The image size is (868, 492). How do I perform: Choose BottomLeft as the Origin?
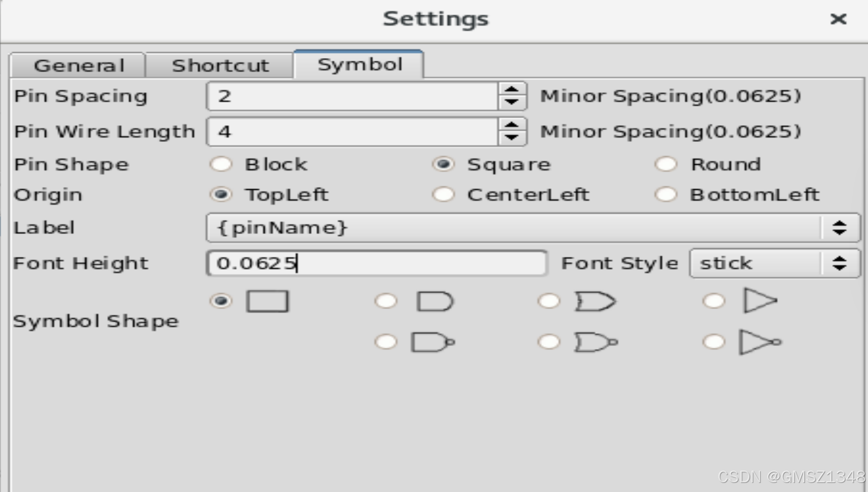(666, 195)
